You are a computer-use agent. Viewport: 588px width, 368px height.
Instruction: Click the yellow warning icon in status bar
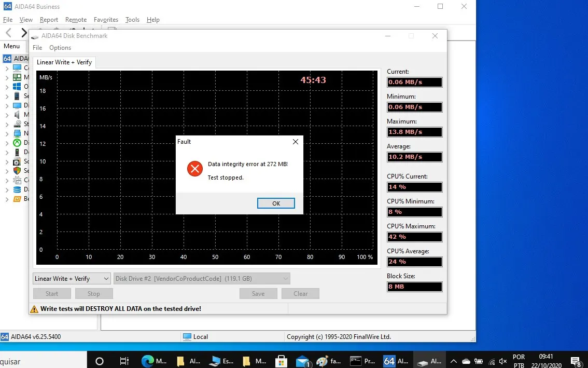[34, 309]
